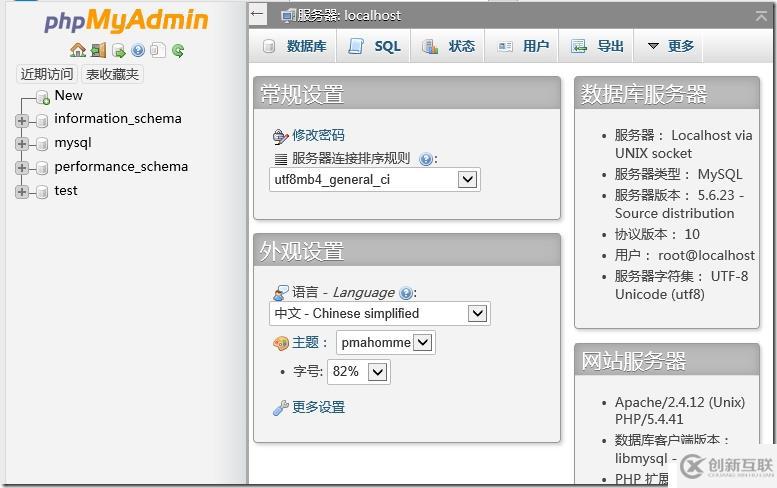Open the 表收藏夹 favorite tables button
The width and height of the screenshot is (777, 488).
(112, 74)
